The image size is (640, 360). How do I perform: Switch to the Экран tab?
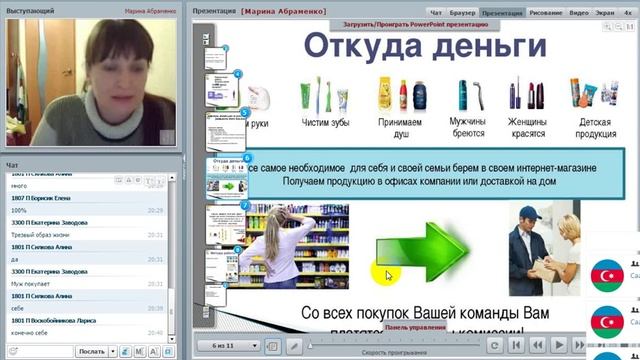605,13
